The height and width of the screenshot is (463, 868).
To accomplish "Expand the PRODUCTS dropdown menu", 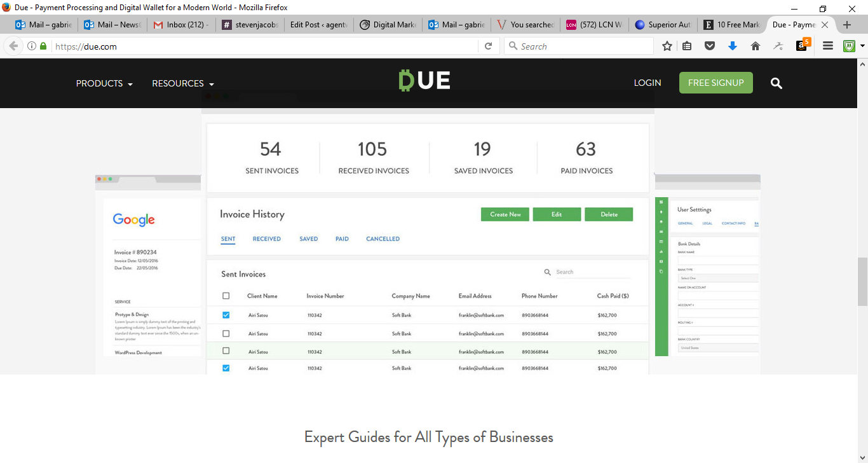I will 104,83.
